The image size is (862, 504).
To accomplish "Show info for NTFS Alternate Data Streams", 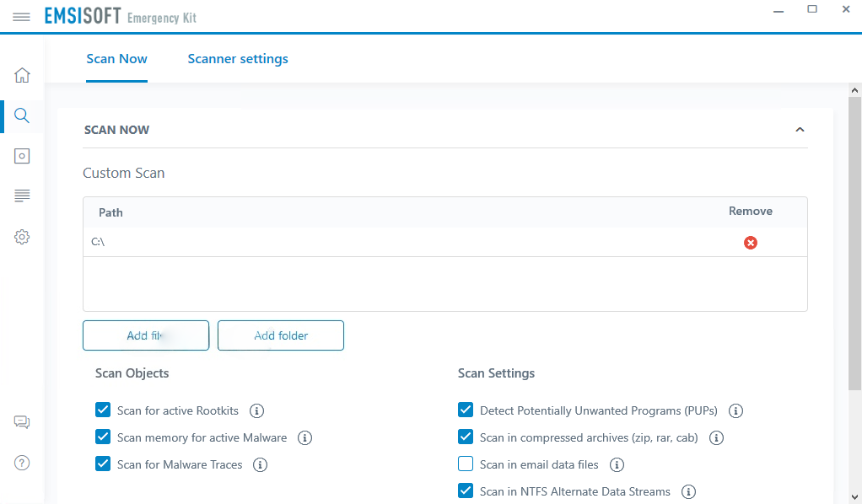I will pyautogui.click(x=688, y=491).
